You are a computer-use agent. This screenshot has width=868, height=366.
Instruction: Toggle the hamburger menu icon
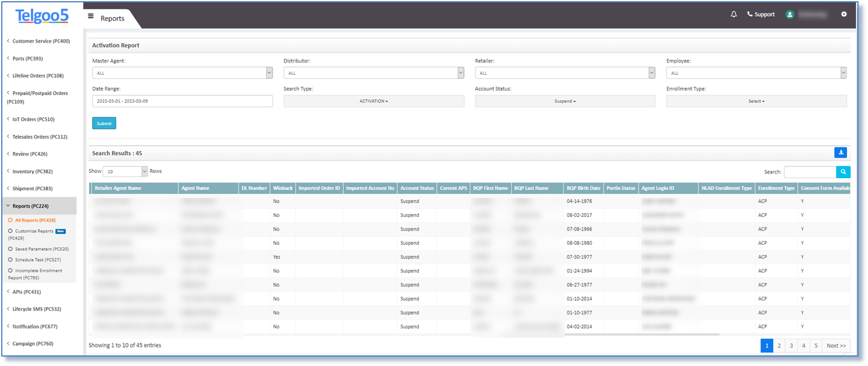tap(91, 16)
